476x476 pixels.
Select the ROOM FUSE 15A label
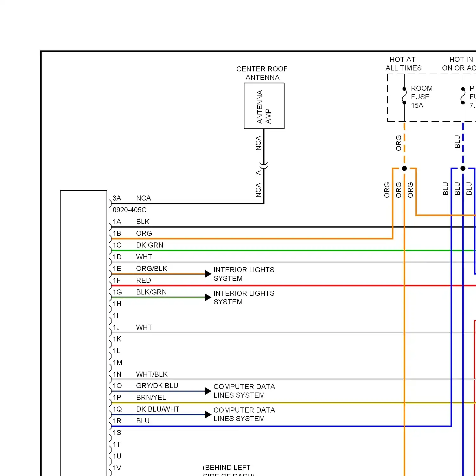pos(422,97)
